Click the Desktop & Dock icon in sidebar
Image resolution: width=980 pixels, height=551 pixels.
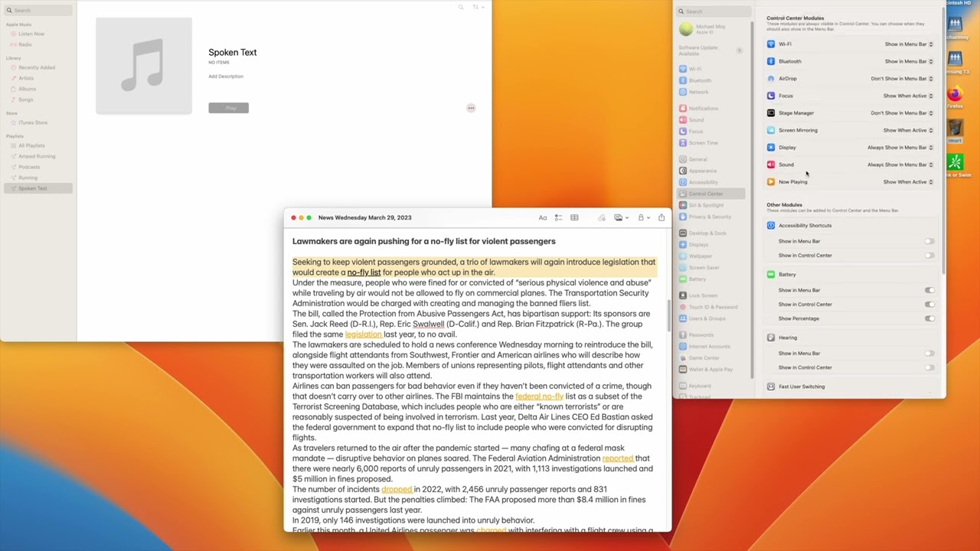(683, 233)
